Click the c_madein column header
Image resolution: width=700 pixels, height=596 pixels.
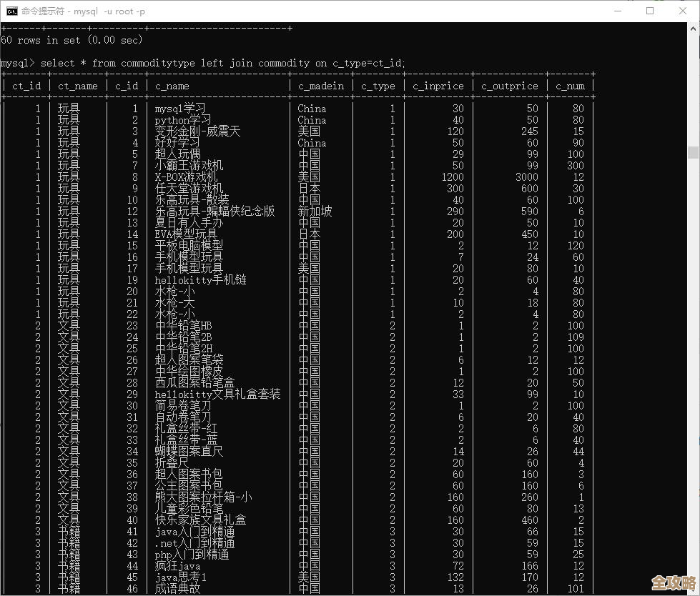click(321, 86)
